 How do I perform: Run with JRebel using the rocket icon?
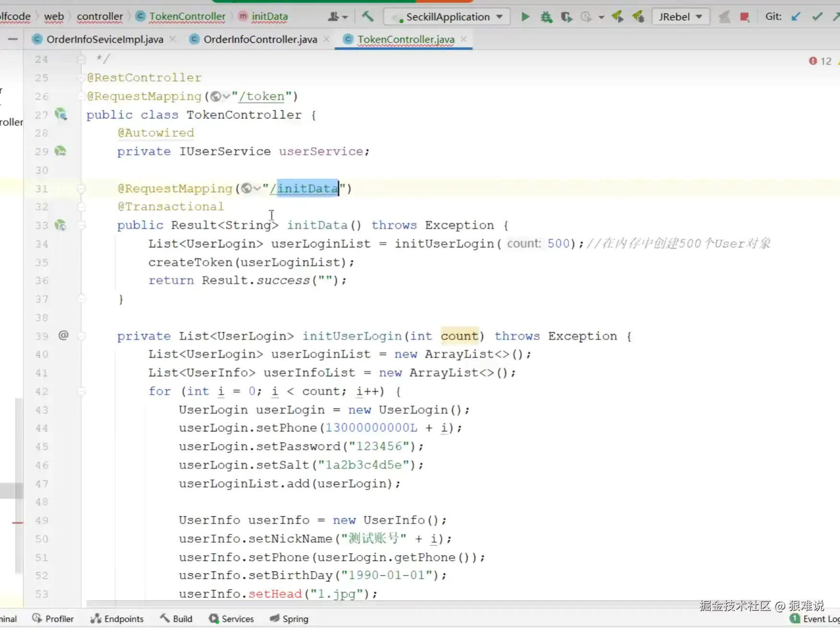617,17
